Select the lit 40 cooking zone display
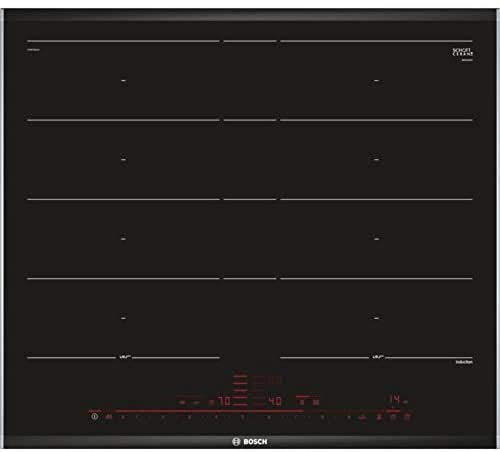500x452 pixels. click(275, 401)
